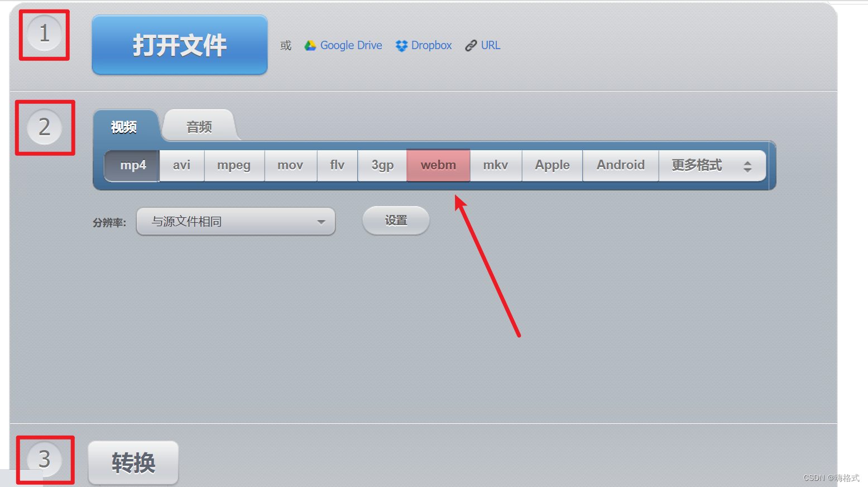Select mp4 as output format
This screenshot has width=868, height=487.
(132, 165)
